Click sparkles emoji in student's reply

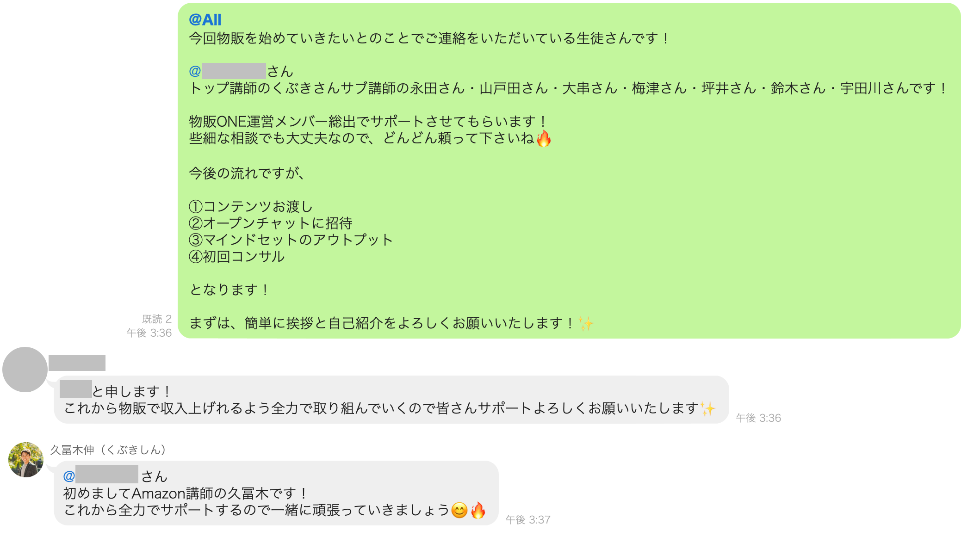708,408
